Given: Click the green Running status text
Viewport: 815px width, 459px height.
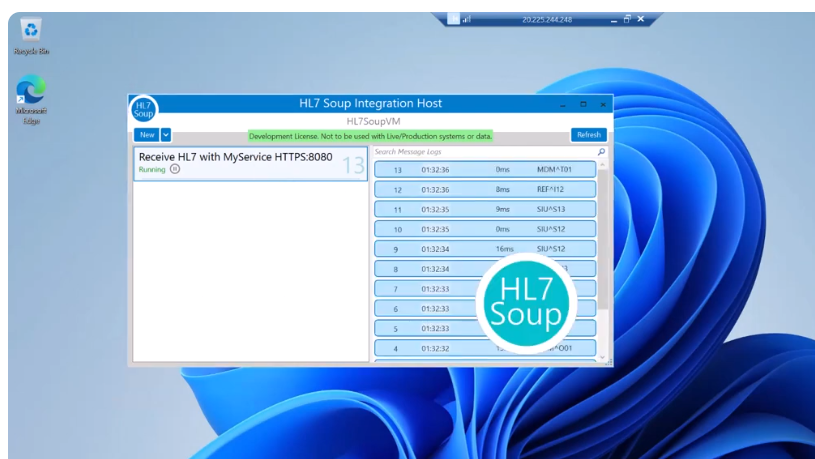Looking at the screenshot, I should (152, 169).
